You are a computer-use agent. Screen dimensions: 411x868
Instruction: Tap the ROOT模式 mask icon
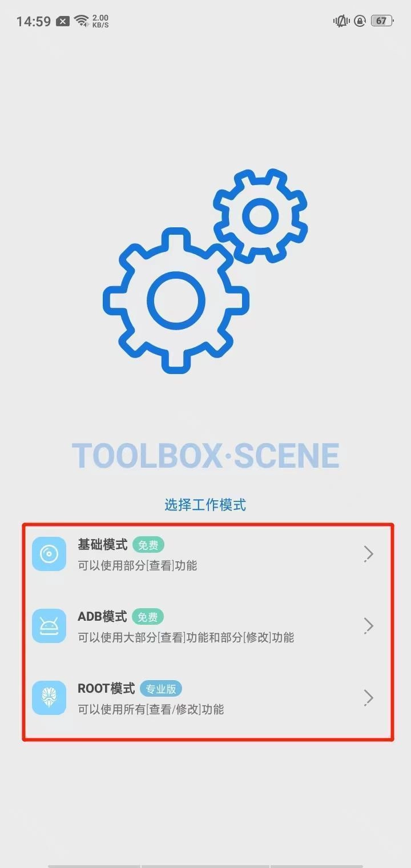click(x=49, y=698)
